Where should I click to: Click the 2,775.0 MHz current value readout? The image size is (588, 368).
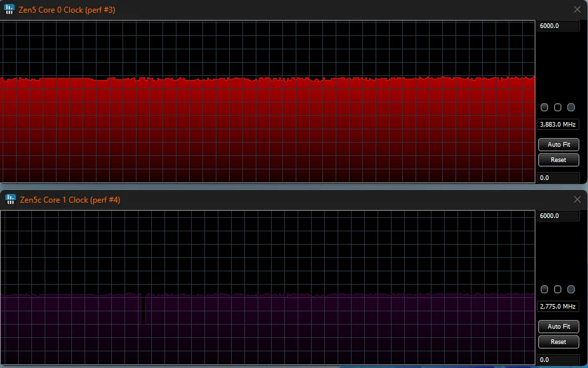(558, 307)
